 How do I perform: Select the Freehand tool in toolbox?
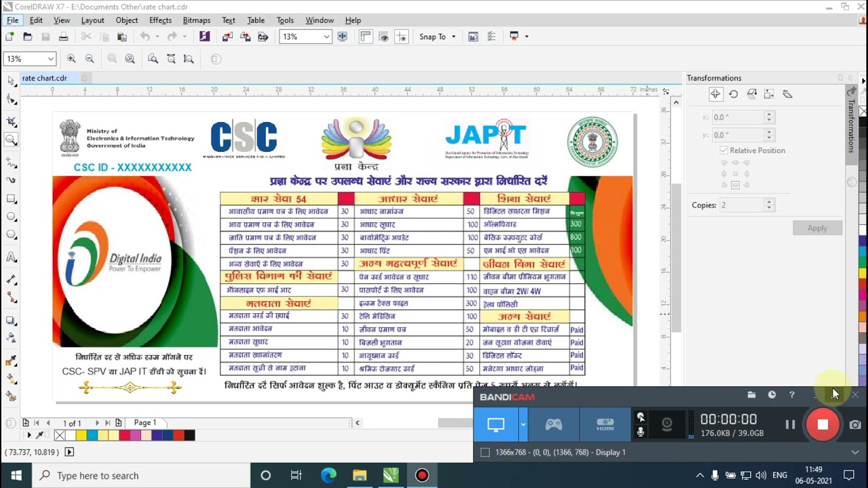11,163
